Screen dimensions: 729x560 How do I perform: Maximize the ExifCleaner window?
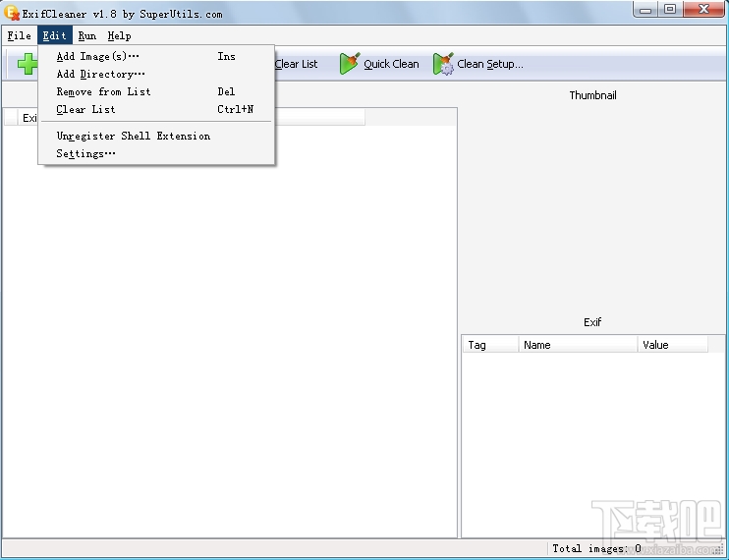click(670, 9)
